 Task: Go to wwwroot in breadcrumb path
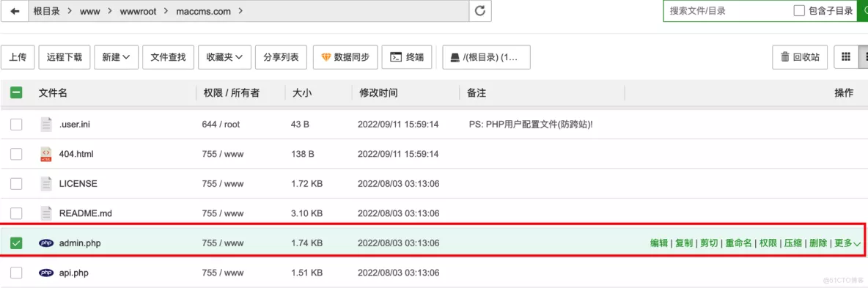point(139,11)
